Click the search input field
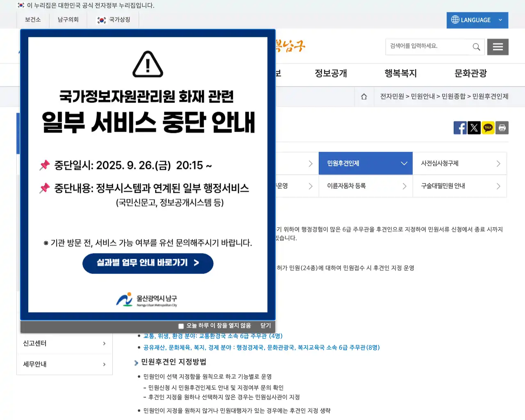The height and width of the screenshot is (420, 525). [428, 47]
